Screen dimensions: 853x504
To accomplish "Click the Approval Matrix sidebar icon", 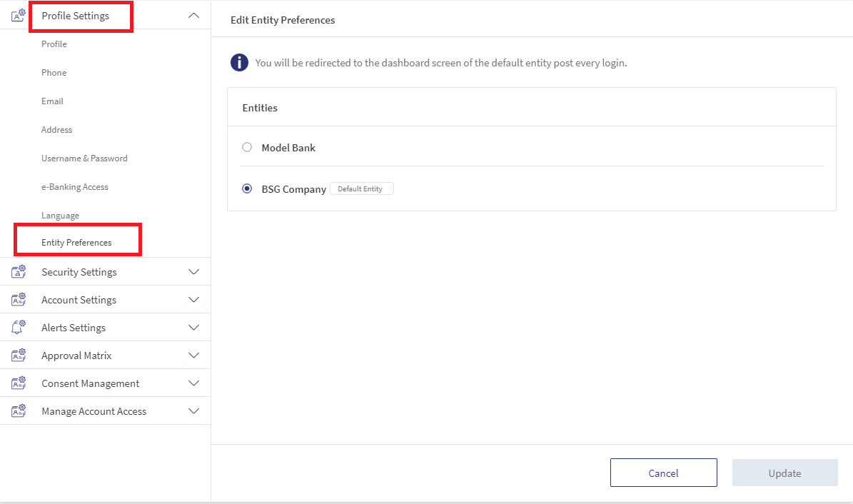I will (19, 355).
